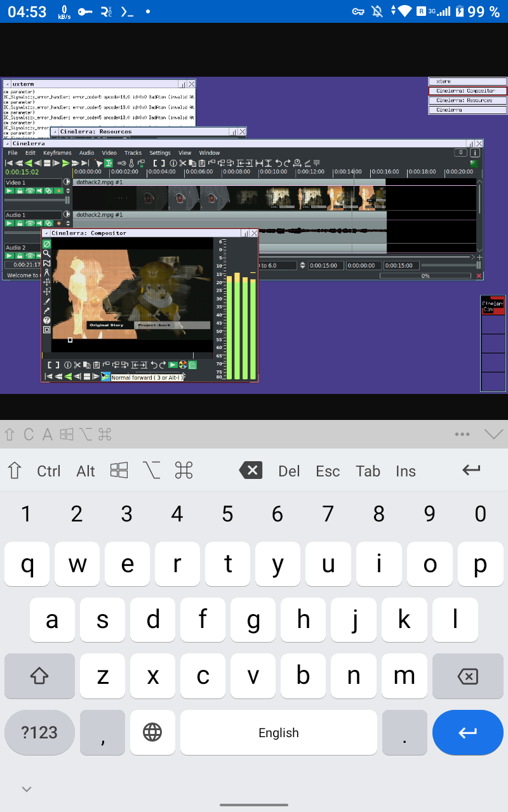Open the selection zoom stepper on bottom bar
Image resolution: width=508 pixels, height=812 pixels.
click(x=302, y=266)
